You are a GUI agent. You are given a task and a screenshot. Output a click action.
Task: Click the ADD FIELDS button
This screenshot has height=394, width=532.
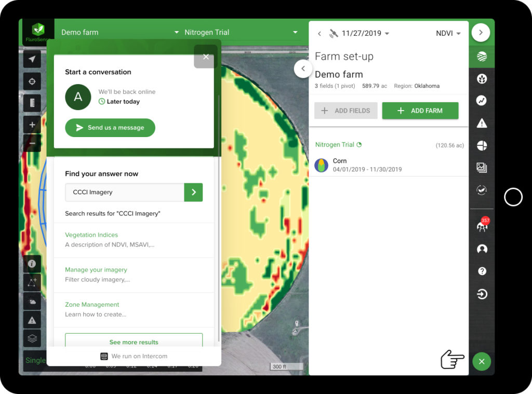[x=345, y=111]
